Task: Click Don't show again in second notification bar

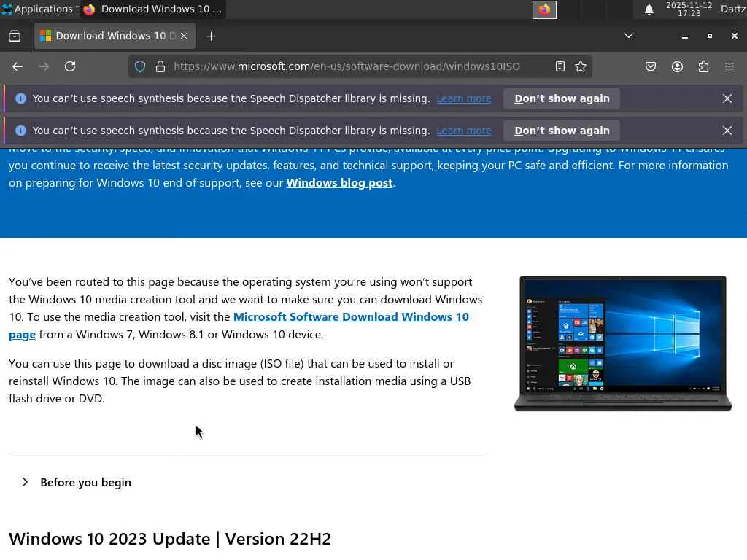Action: (562, 131)
